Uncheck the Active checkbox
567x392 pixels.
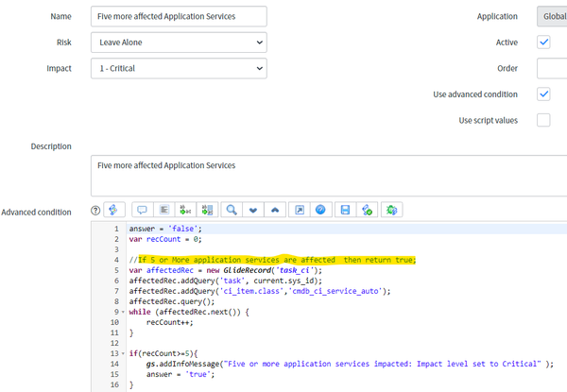[543, 43]
